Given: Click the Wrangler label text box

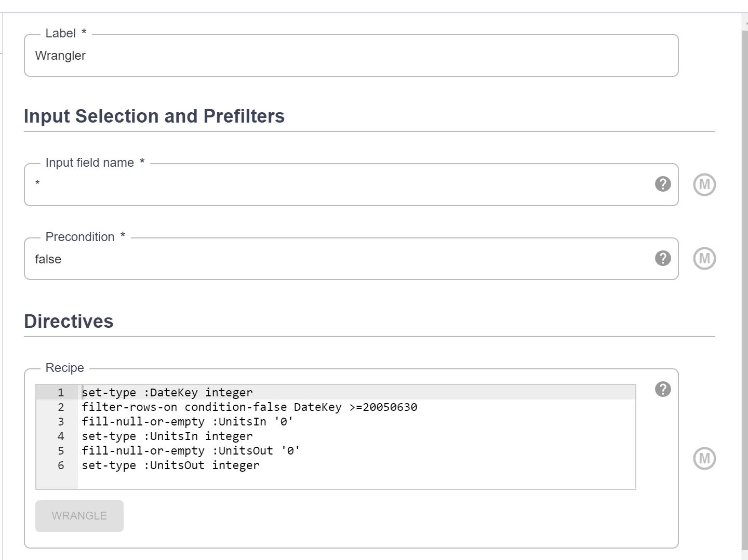Looking at the screenshot, I should (351, 55).
